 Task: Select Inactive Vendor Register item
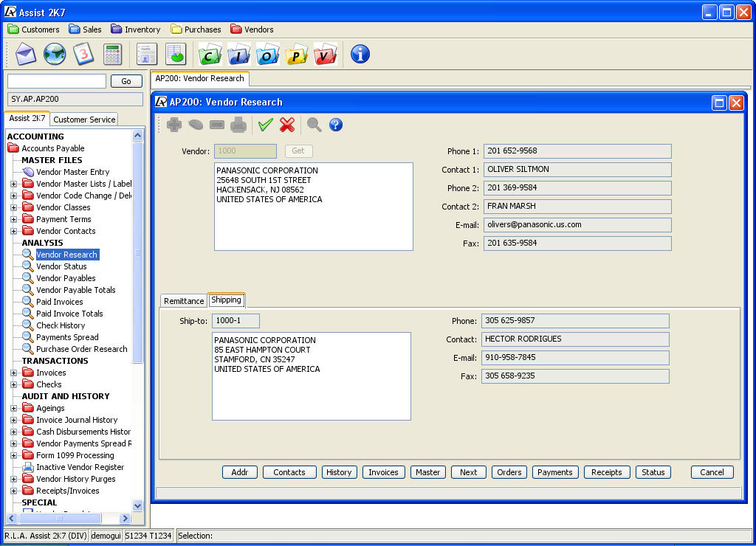point(80,467)
